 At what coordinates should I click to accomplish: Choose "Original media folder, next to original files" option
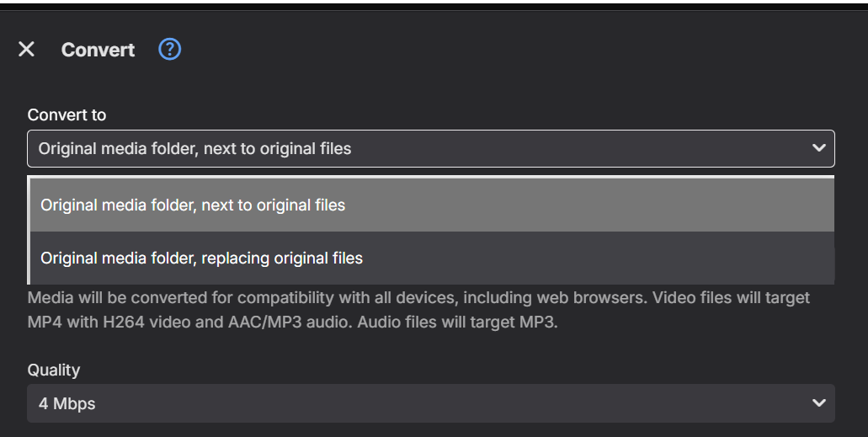193,205
